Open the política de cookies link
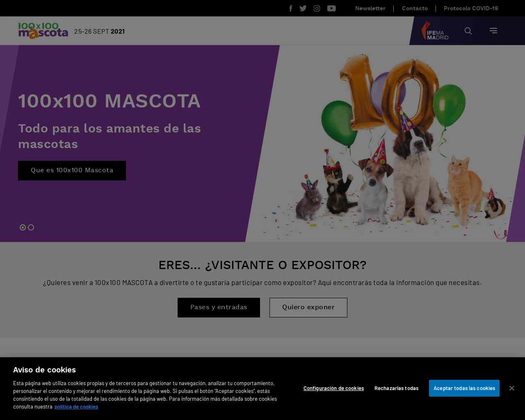Viewport: 525px width, 420px height. tap(76, 406)
